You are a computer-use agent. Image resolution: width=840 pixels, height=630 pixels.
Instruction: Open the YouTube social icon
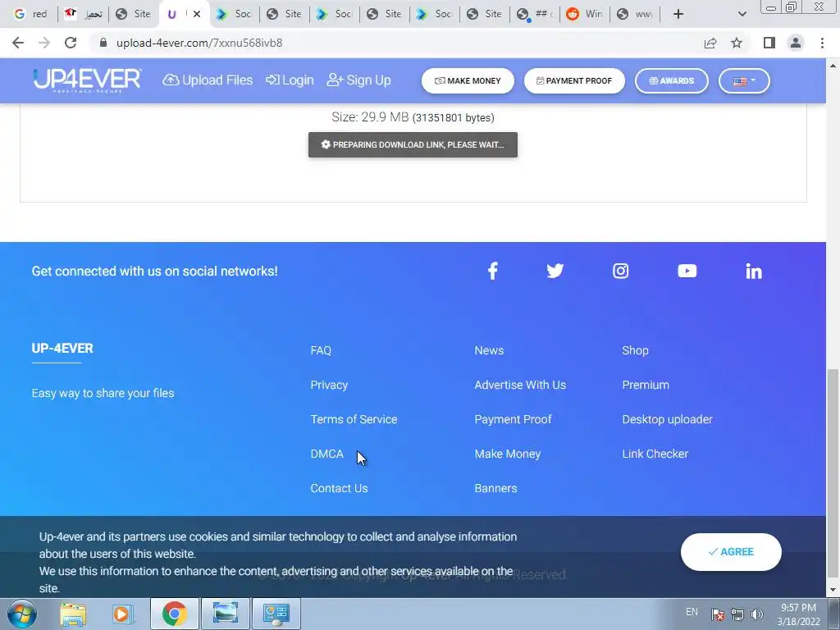pos(687,271)
